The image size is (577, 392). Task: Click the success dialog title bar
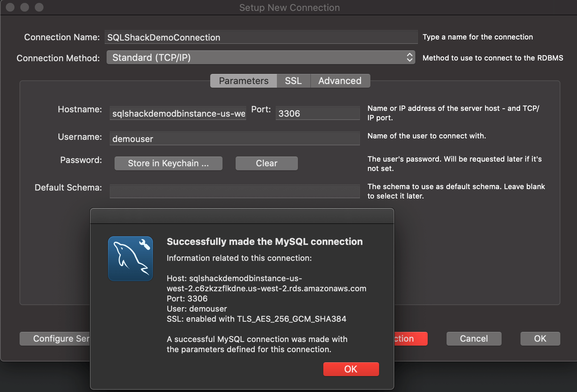coord(242,216)
